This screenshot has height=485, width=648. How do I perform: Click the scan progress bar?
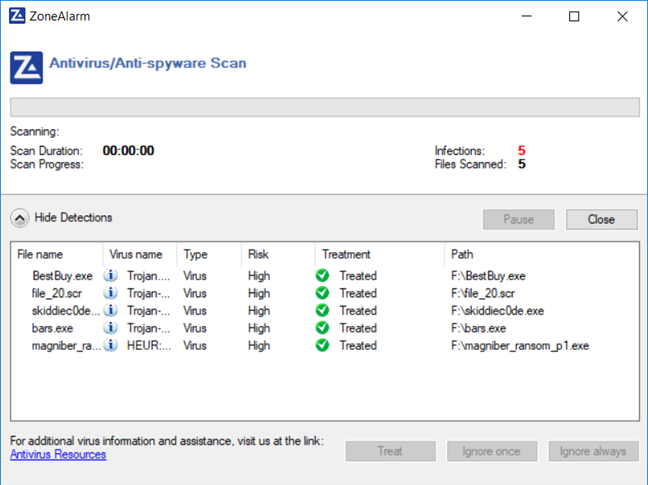[x=325, y=107]
